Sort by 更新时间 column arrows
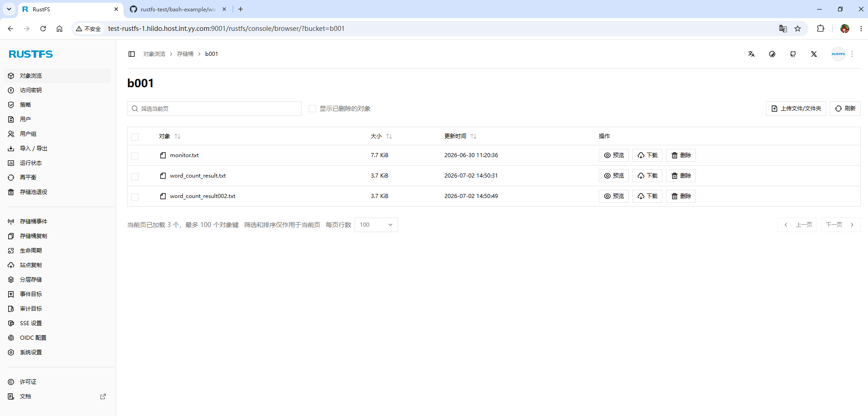This screenshot has width=868, height=416. coord(473,136)
